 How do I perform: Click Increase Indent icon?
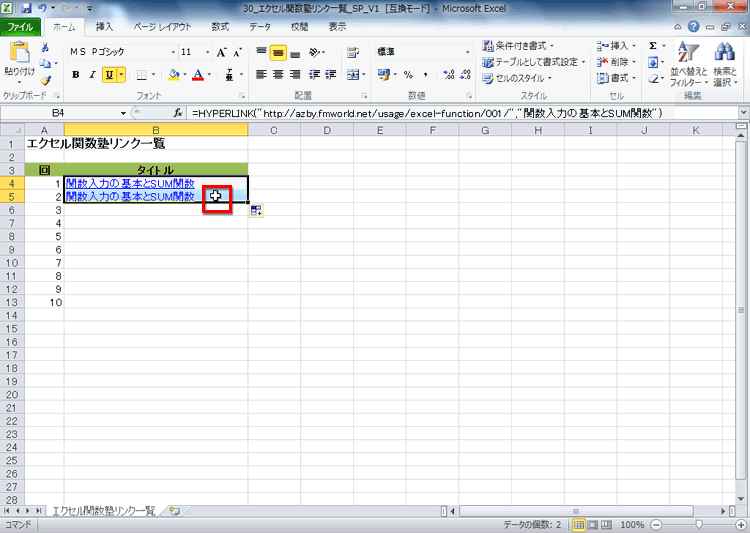click(331, 75)
